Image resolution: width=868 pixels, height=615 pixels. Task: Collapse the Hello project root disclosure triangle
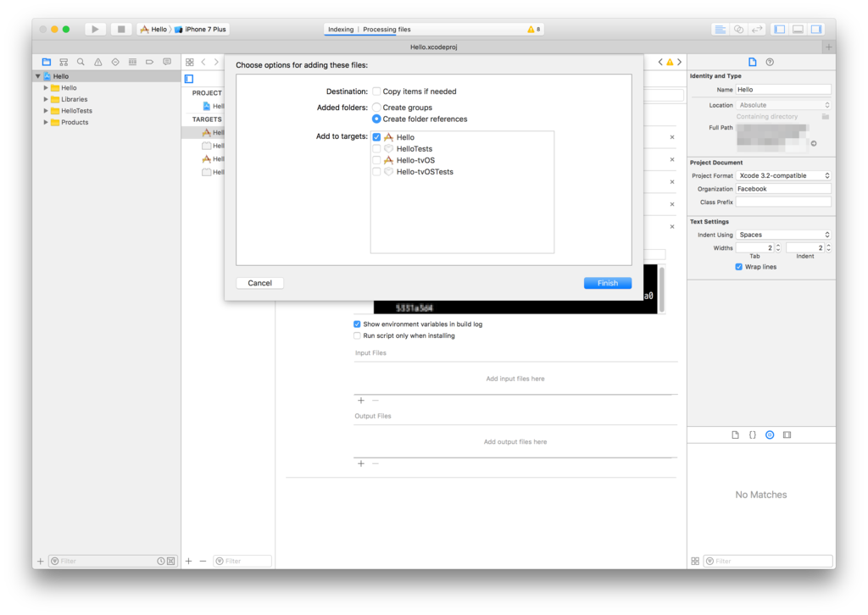(37, 76)
